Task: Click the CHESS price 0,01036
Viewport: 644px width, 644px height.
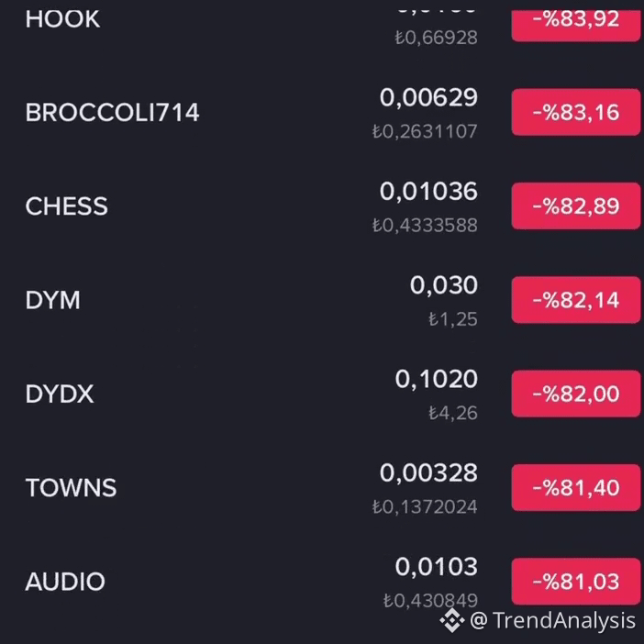Action: [x=428, y=192]
